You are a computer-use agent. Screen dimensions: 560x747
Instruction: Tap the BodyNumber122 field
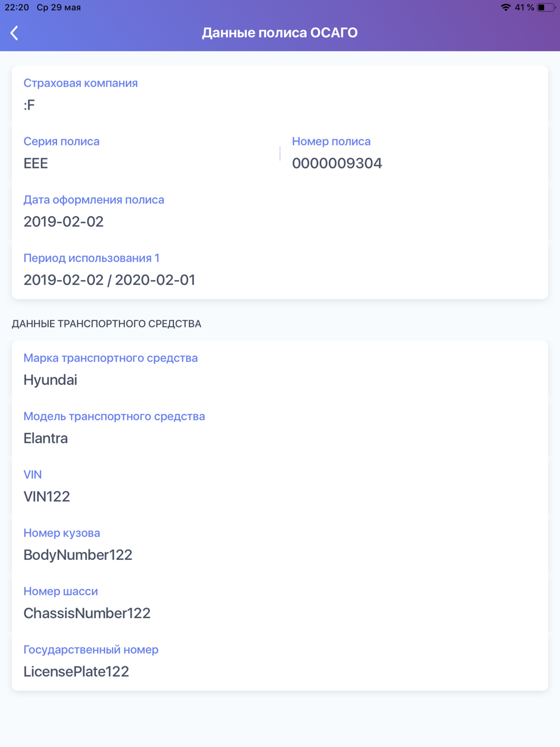click(280, 544)
